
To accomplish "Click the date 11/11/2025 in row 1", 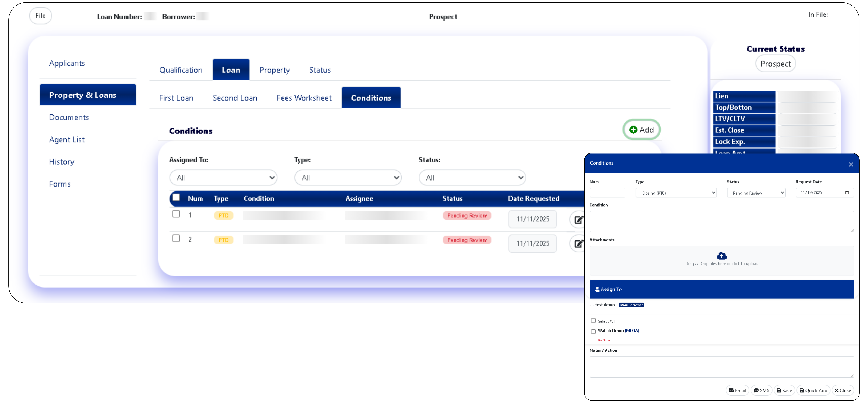I will tap(533, 219).
